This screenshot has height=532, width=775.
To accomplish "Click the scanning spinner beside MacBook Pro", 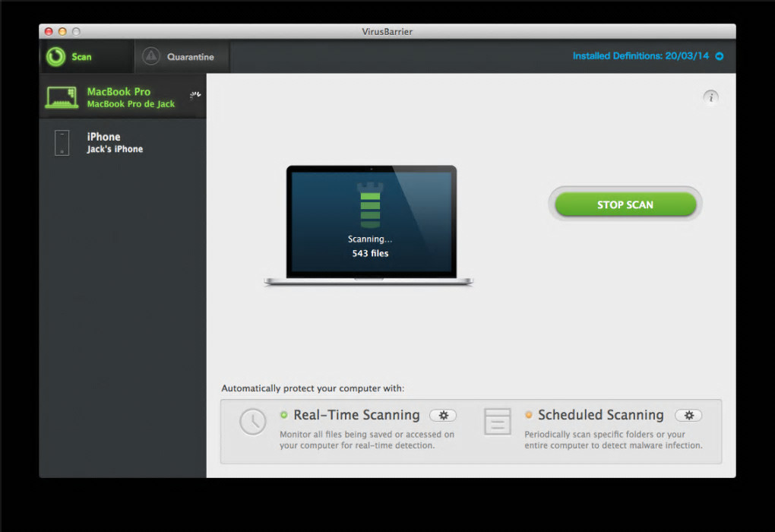I will tap(195, 96).
